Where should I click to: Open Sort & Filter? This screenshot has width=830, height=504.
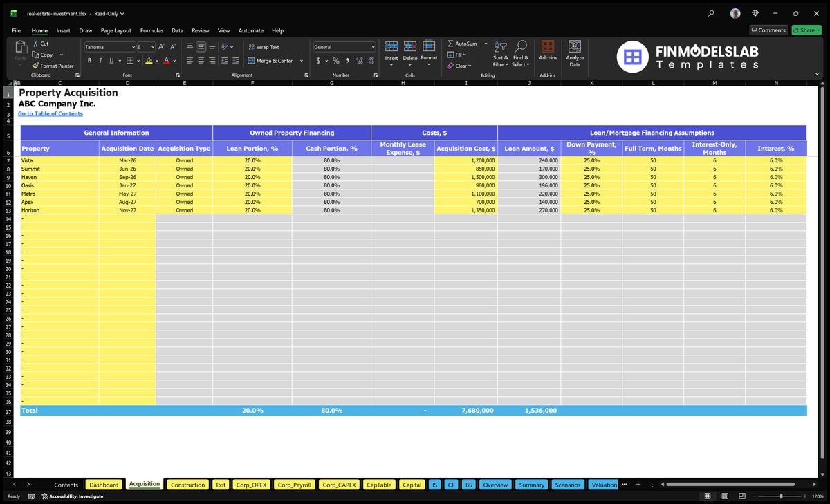point(501,54)
